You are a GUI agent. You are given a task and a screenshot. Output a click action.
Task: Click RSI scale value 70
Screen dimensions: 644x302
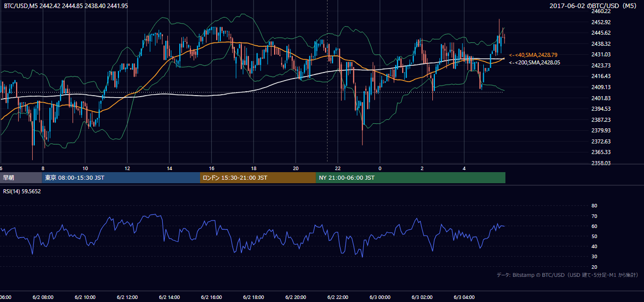tap(594, 216)
